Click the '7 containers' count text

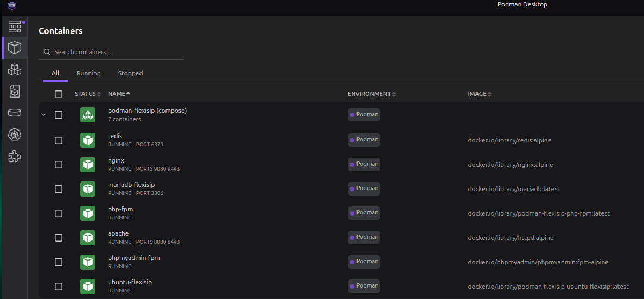pos(124,119)
